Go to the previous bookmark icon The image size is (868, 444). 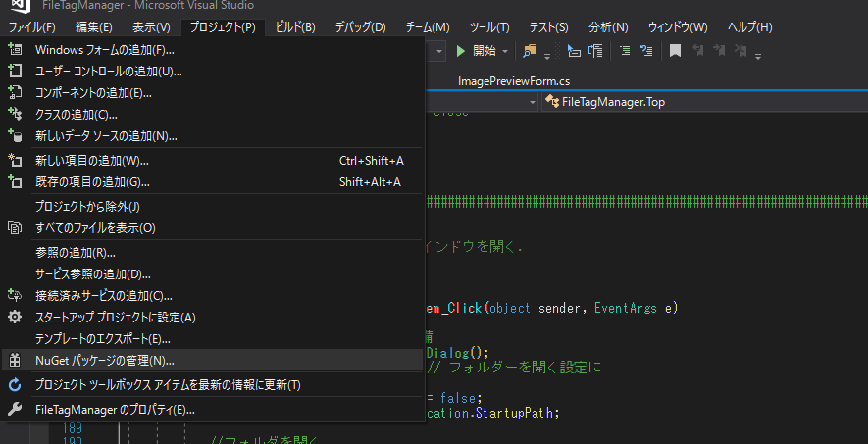click(x=698, y=51)
